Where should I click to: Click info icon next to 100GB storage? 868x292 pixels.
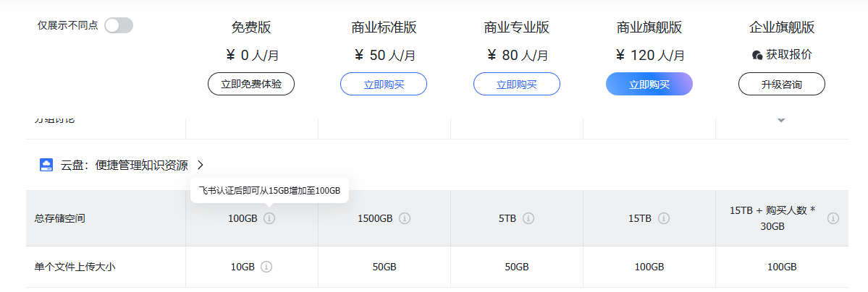click(x=269, y=218)
